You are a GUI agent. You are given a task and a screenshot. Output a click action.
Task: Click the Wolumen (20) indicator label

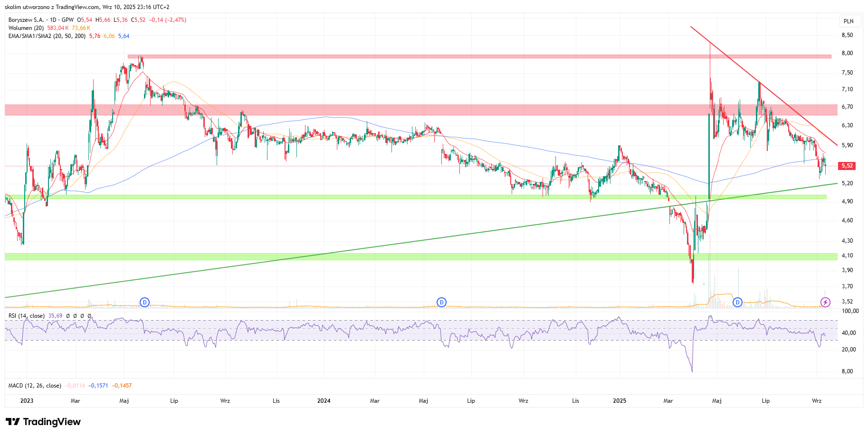pyautogui.click(x=26, y=28)
